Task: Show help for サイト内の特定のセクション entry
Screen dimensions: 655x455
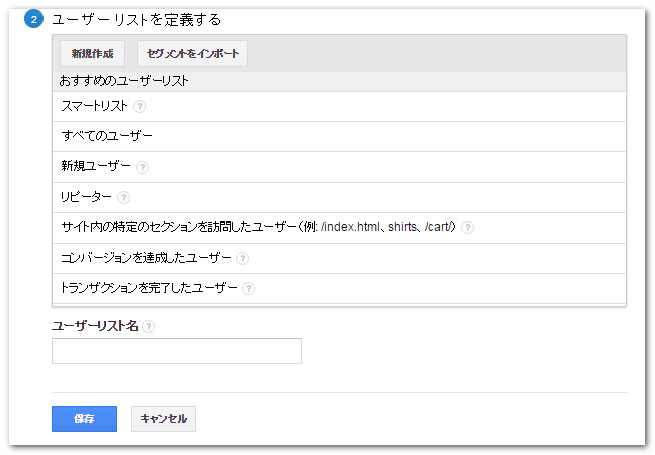Action: tap(467, 228)
